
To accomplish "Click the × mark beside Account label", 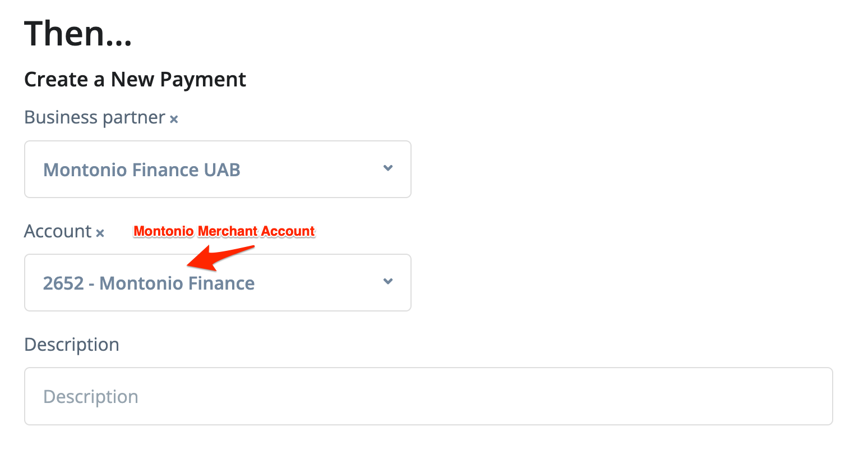I will pos(100,233).
